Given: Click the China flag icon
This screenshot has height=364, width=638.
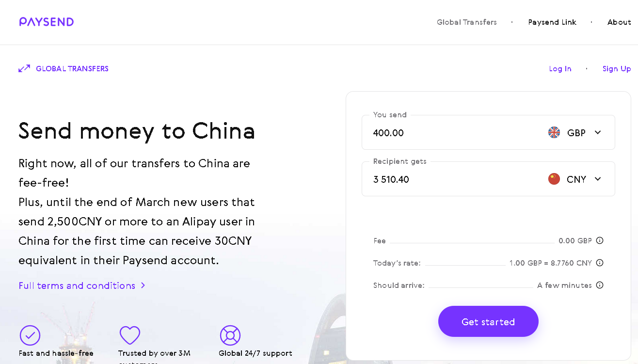Looking at the screenshot, I should click(554, 179).
